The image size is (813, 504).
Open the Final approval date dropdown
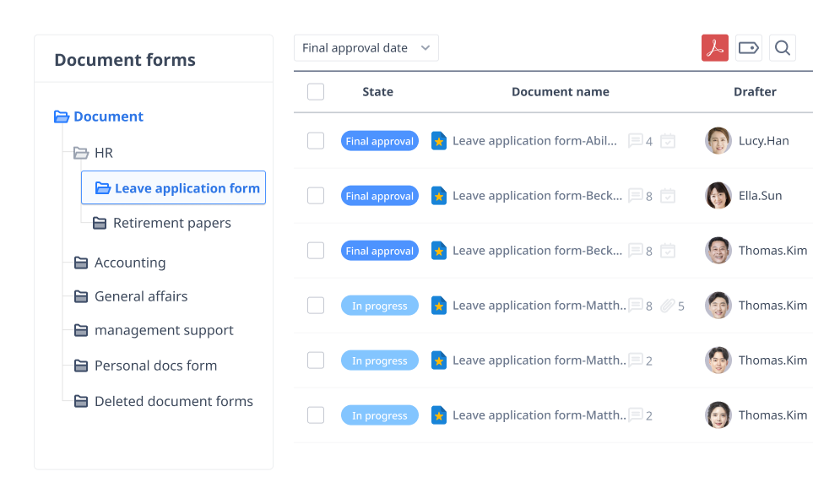tap(366, 48)
